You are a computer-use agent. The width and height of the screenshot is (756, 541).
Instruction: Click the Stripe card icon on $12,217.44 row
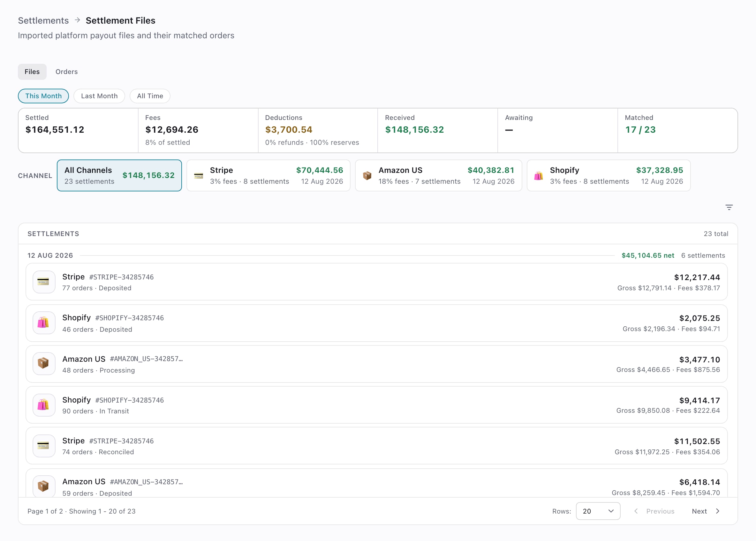(44, 282)
